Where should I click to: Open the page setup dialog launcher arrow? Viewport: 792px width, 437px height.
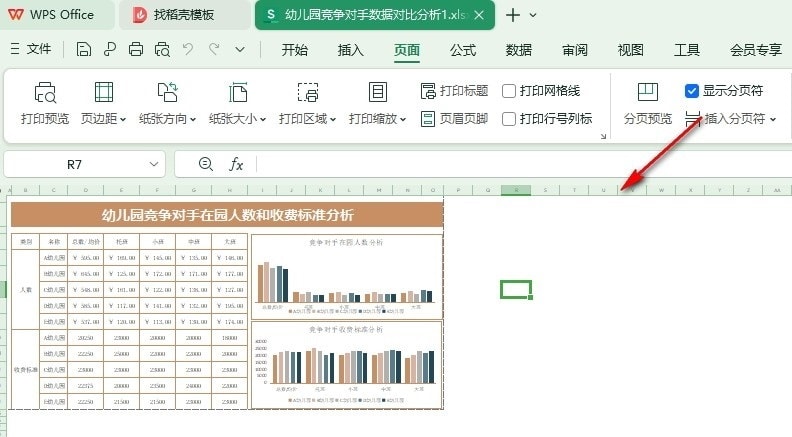pos(603,136)
